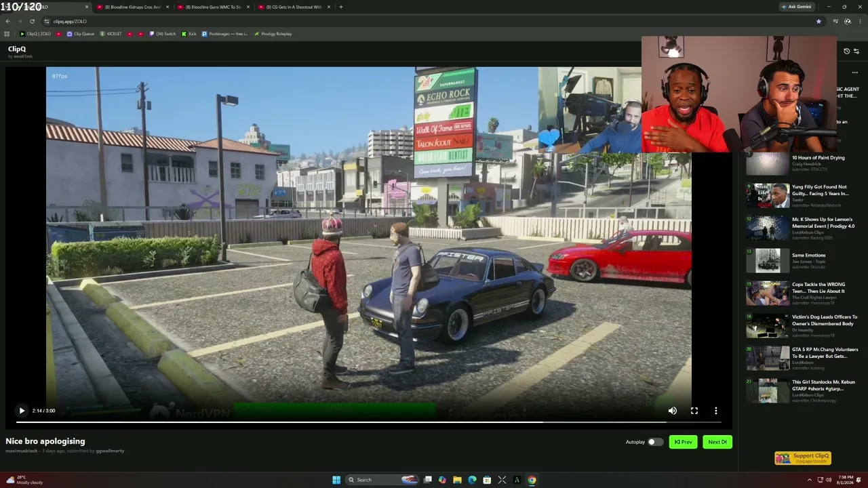Reload the current page
The image size is (868, 488).
click(32, 21)
